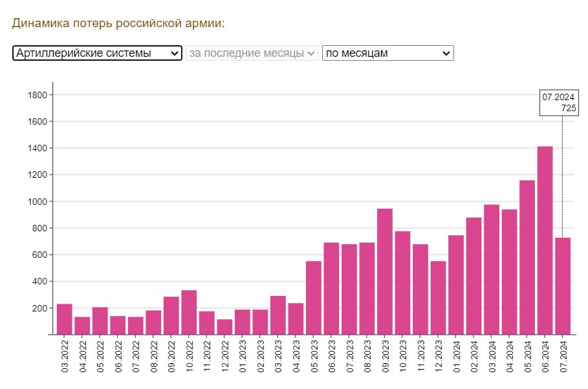
Task: Click the 04.2023 bar
Action: 296,319
